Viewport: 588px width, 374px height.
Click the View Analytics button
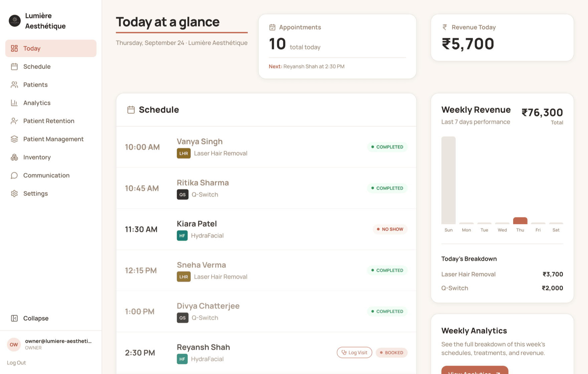click(x=475, y=370)
